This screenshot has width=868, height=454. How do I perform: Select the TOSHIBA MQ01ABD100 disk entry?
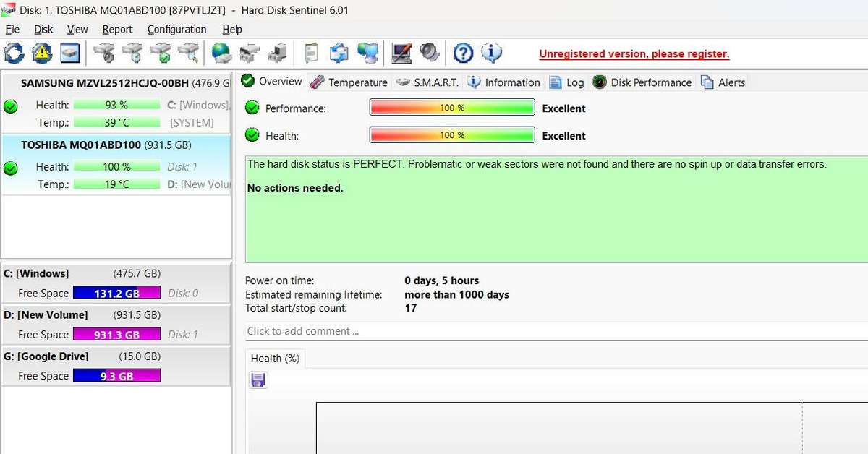pos(116,165)
